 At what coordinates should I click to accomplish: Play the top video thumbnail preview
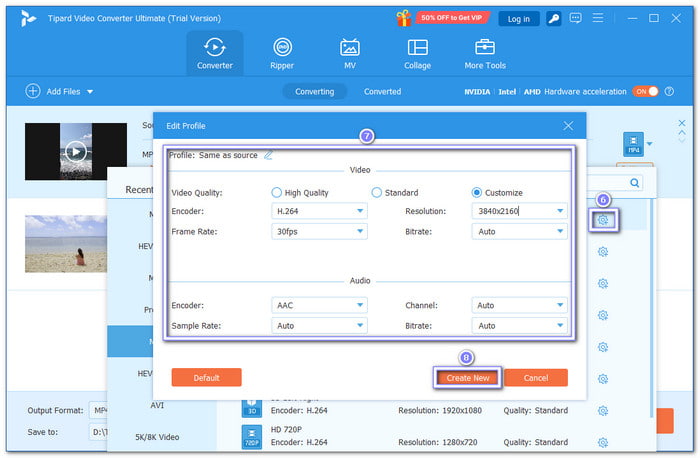(x=75, y=152)
